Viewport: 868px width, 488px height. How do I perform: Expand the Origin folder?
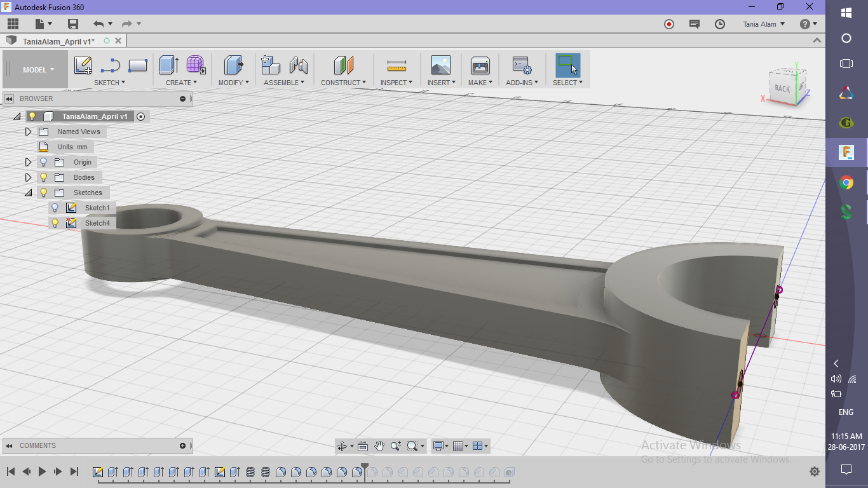tap(28, 162)
